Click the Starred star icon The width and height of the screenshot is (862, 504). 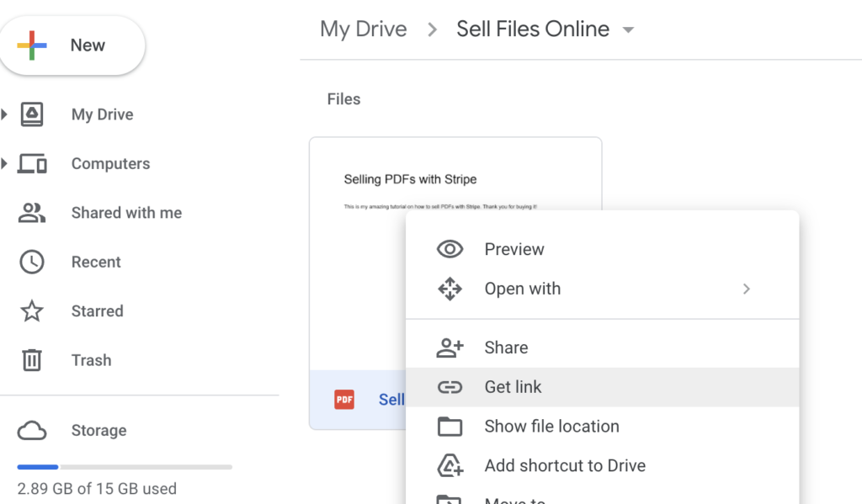(32, 311)
